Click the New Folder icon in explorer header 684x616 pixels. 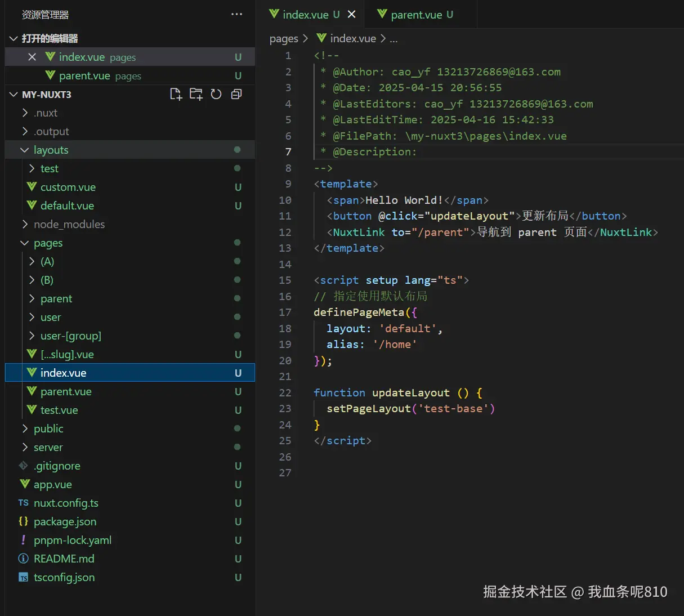(x=196, y=94)
